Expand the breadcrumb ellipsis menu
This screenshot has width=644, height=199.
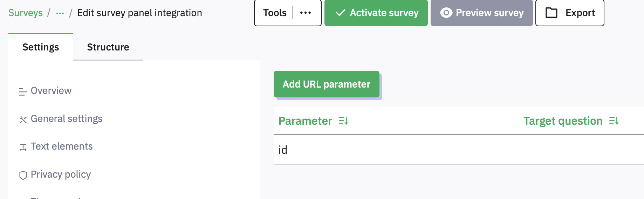pos(60,13)
